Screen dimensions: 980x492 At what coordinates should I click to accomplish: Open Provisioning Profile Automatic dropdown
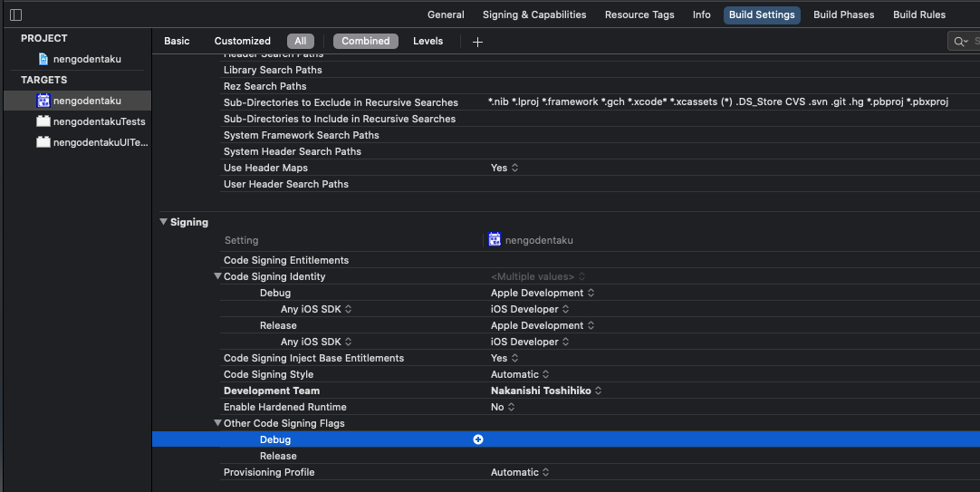point(520,472)
